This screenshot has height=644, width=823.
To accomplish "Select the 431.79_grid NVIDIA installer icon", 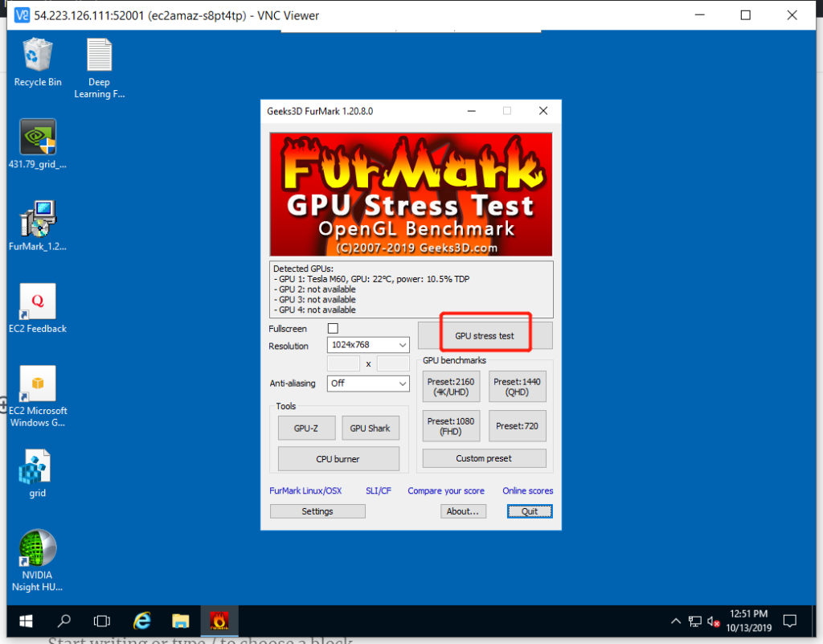I will click(x=38, y=138).
